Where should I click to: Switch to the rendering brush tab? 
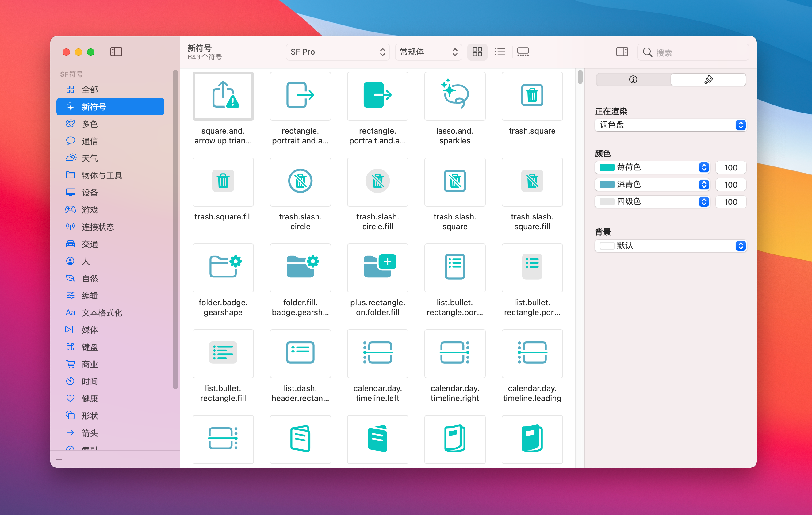(708, 79)
